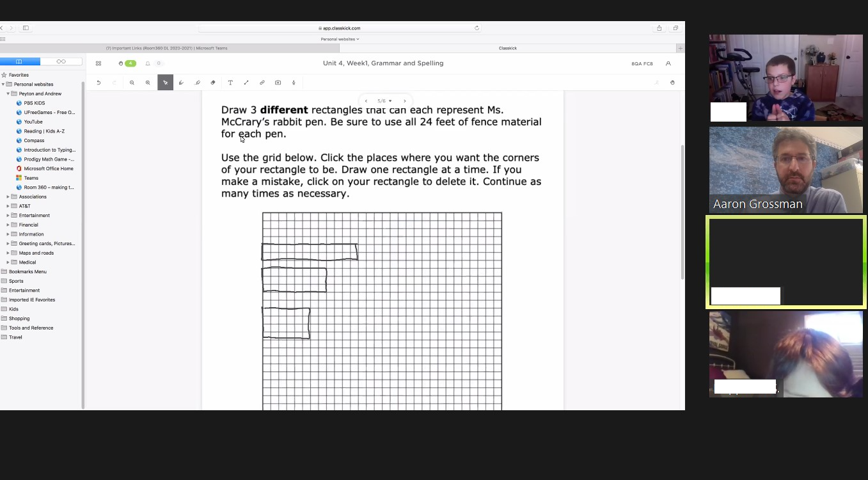Choose the eraser tool
The height and width of the screenshot is (480, 868).
pos(213,83)
